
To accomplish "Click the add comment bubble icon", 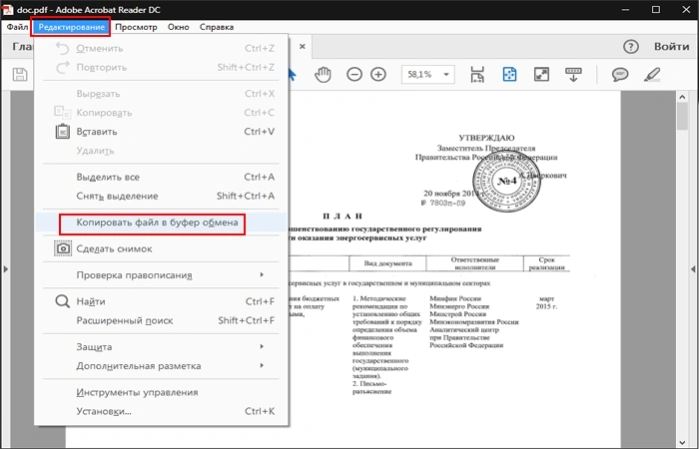I will (x=620, y=74).
